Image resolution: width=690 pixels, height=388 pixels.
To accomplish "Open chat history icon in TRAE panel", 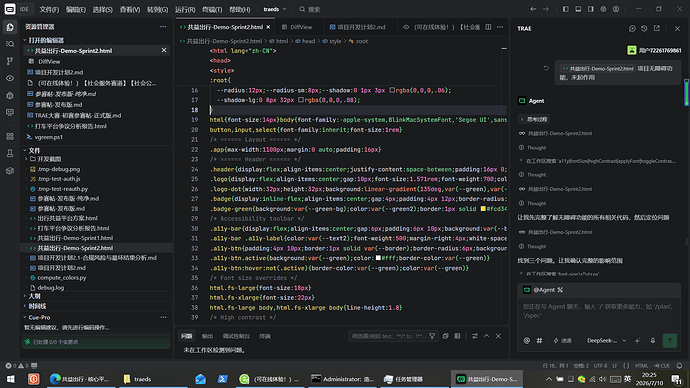I will pos(644,28).
